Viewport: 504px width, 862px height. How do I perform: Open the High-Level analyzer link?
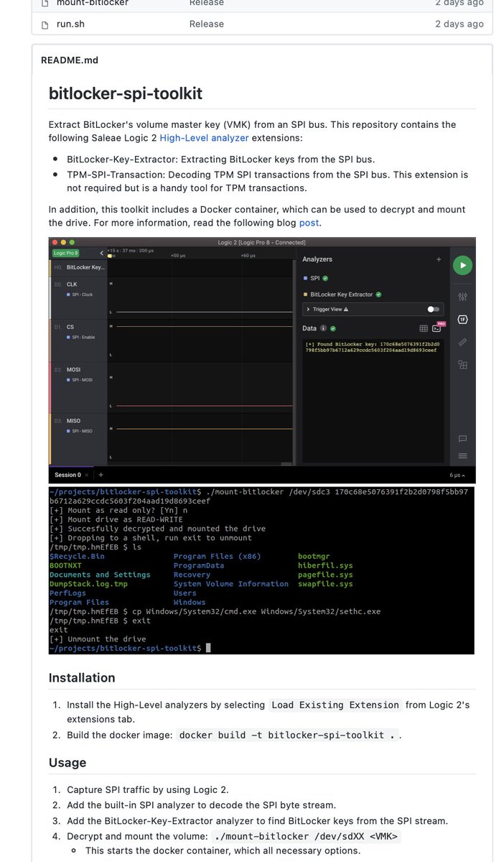(204, 137)
